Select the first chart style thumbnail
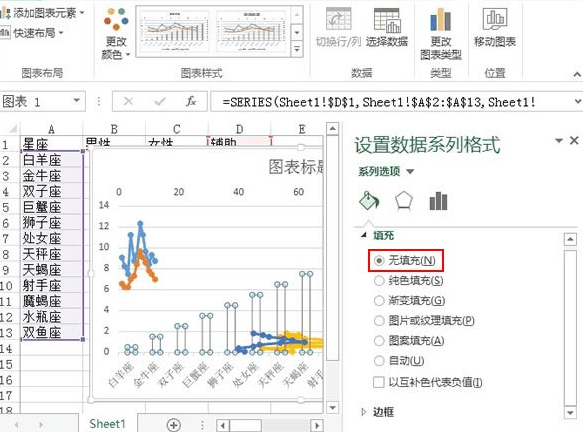This screenshot has width=583, height=432. tap(175, 31)
